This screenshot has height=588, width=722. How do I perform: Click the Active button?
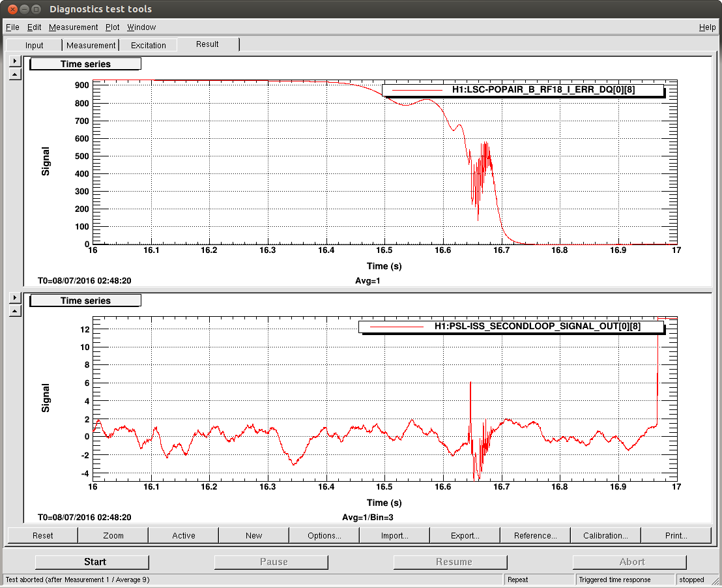tap(184, 535)
